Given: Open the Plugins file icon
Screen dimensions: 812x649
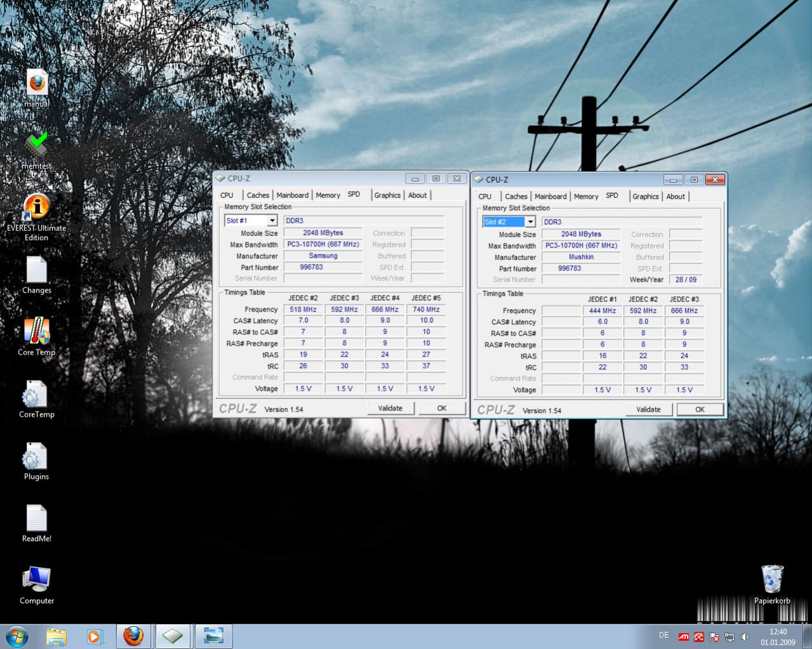Looking at the screenshot, I should coord(37,461).
